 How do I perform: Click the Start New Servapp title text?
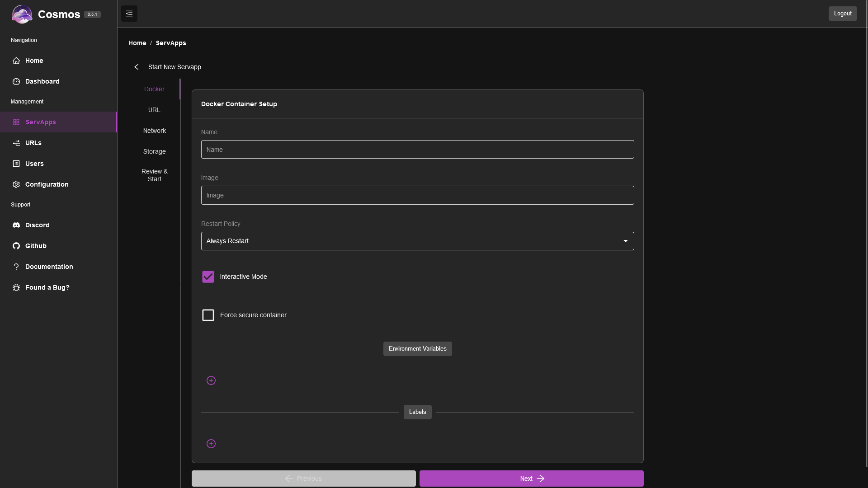point(175,67)
